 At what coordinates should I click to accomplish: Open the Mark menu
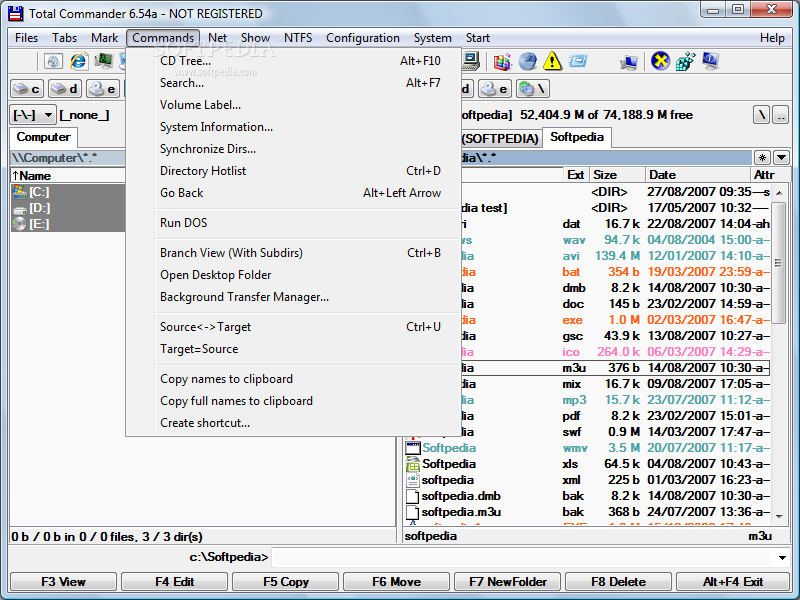click(x=104, y=38)
